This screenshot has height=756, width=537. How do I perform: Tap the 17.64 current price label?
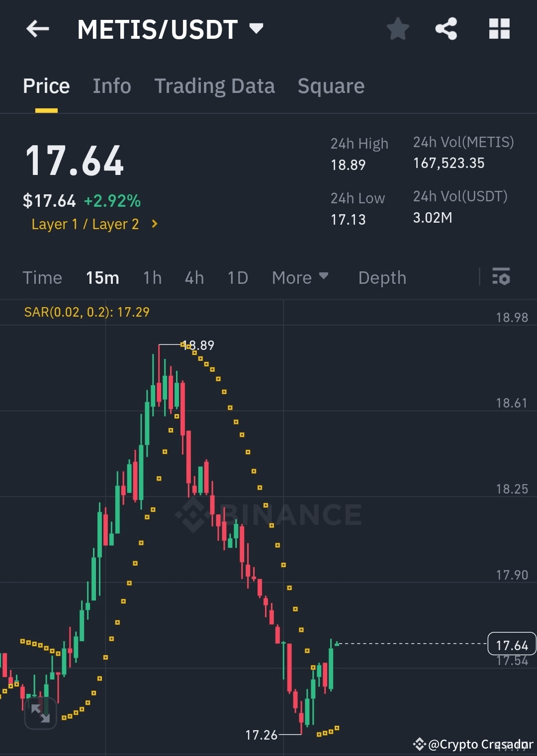click(x=511, y=645)
